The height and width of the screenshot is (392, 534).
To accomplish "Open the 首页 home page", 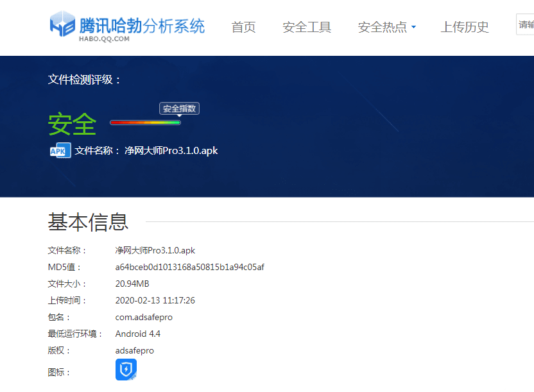I will (x=243, y=27).
